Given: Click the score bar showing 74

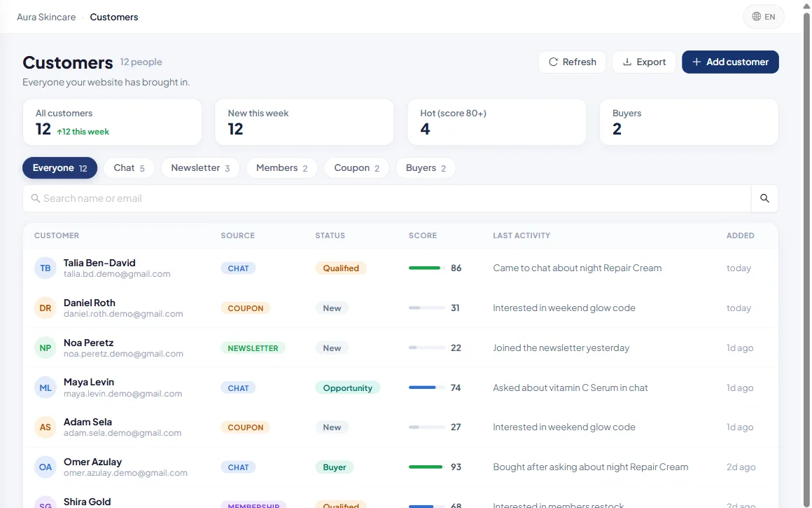Looking at the screenshot, I should pyautogui.click(x=427, y=387).
